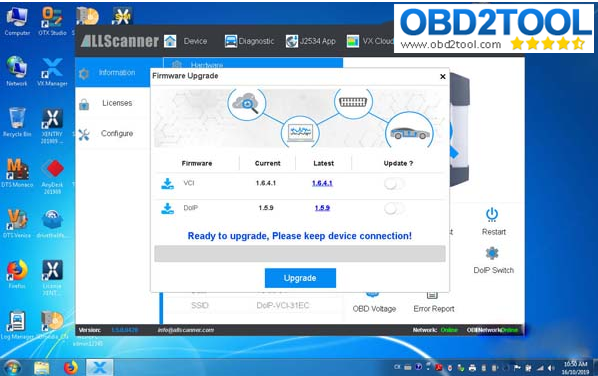This screenshot has height=376, width=598.
Task: Open DoIP Switch gear icon
Action: click(x=492, y=253)
